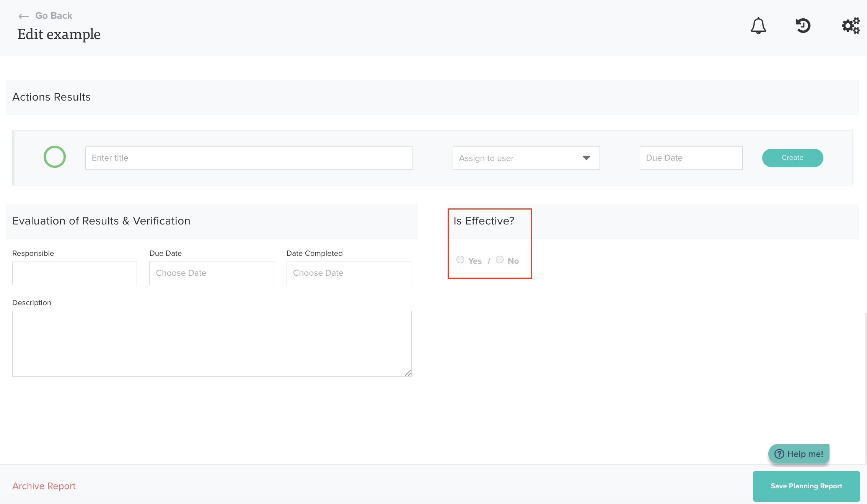867x504 pixels.
Task: Focus the Enter title input field
Action: click(x=249, y=158)
